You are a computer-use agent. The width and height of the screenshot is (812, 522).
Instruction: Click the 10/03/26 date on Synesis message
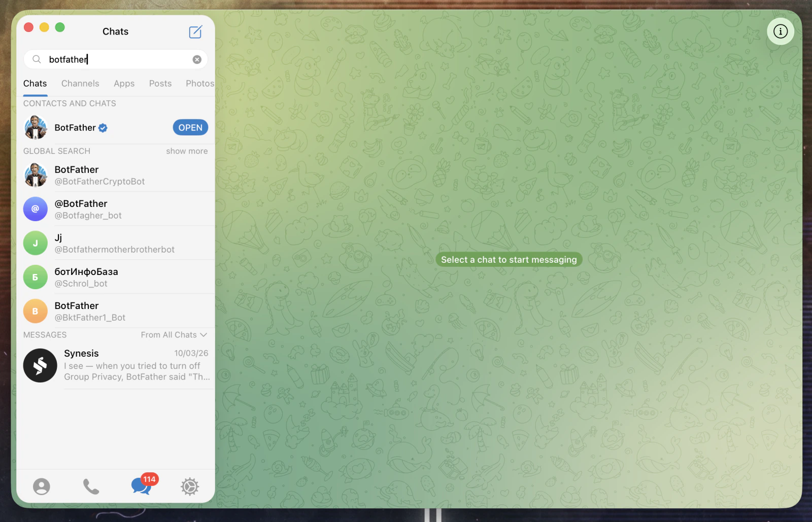tap(191, 353)
